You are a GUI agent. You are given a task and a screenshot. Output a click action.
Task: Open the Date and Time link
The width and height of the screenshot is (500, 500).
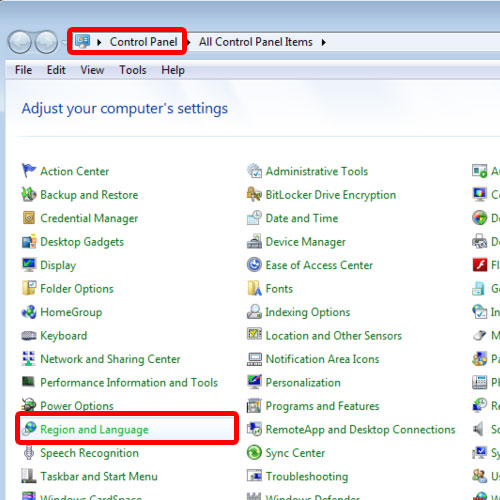302,218
